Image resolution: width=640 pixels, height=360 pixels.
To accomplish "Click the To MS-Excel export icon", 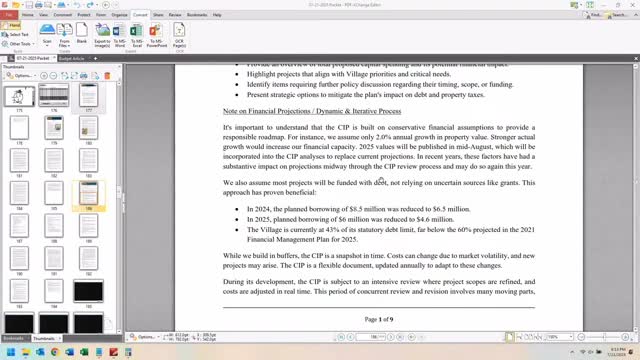I will point(137,36).
